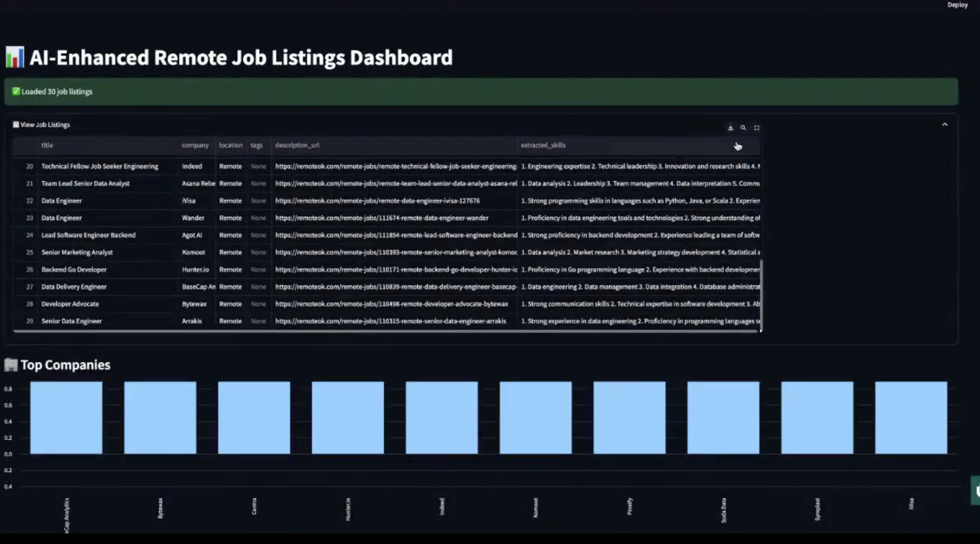Select the 'BaseCap An' company cell

[x=197, y=287]
